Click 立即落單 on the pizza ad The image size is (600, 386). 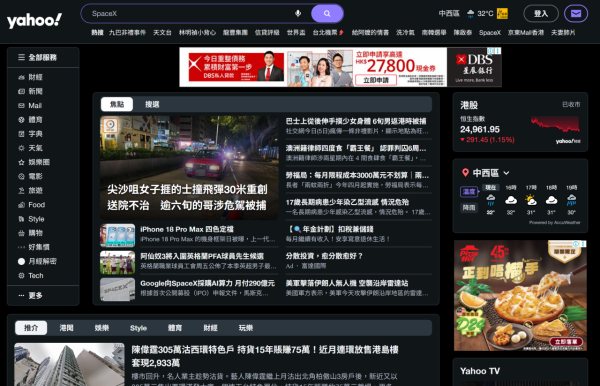click(566, 342)
